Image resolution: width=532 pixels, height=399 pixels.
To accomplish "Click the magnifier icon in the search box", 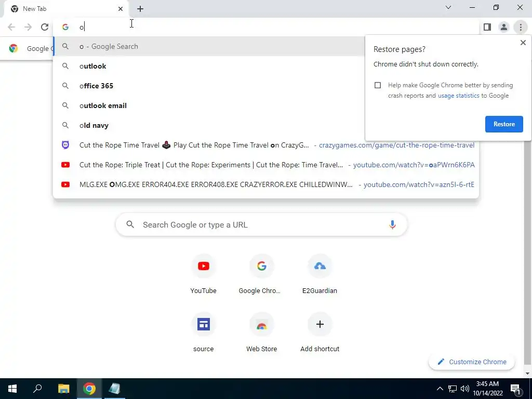I will 130,224.
